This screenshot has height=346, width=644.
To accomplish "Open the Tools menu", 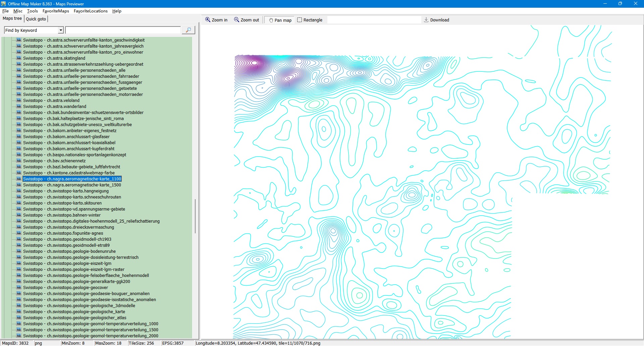I will coord(32,11).
